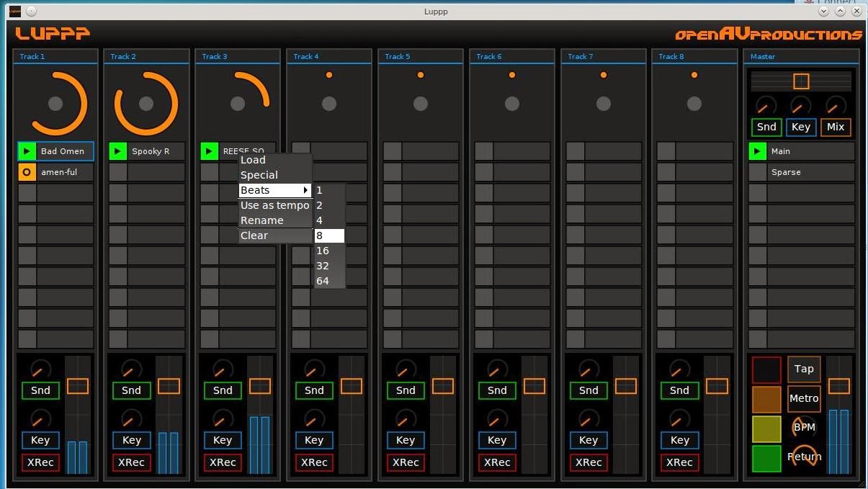
Task: Toggle Key on Track 1
Action: pos(40,440)
